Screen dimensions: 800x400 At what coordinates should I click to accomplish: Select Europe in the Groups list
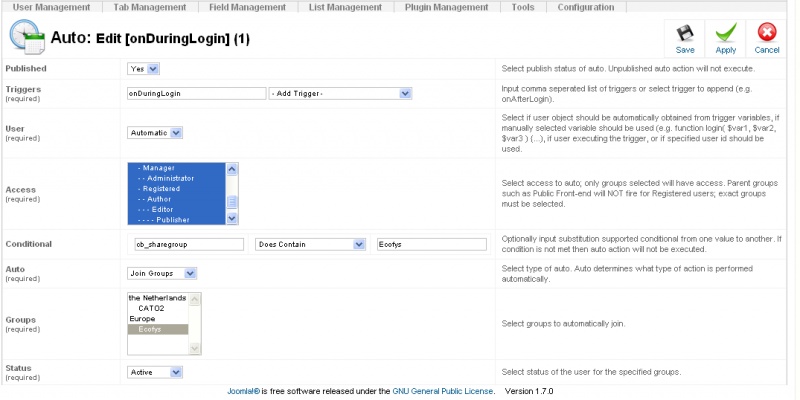point(158,319)
